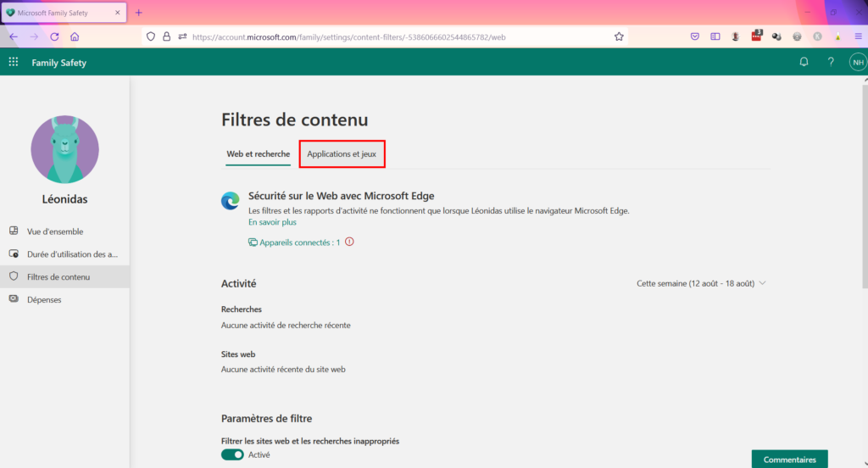Click the Sécurité sur le Web avec Microsoft Edge heading
The height and width of the screenshot is (468, 868).
click(341, 196)
